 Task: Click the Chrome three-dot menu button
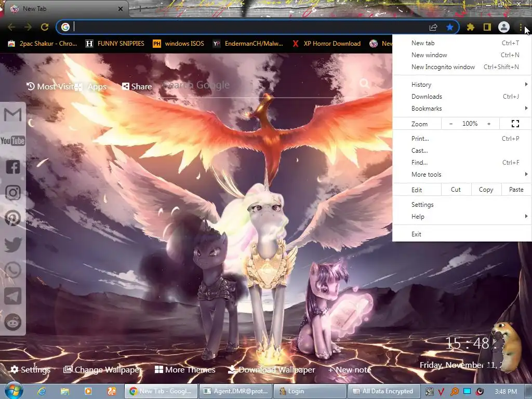pos(521,27)
